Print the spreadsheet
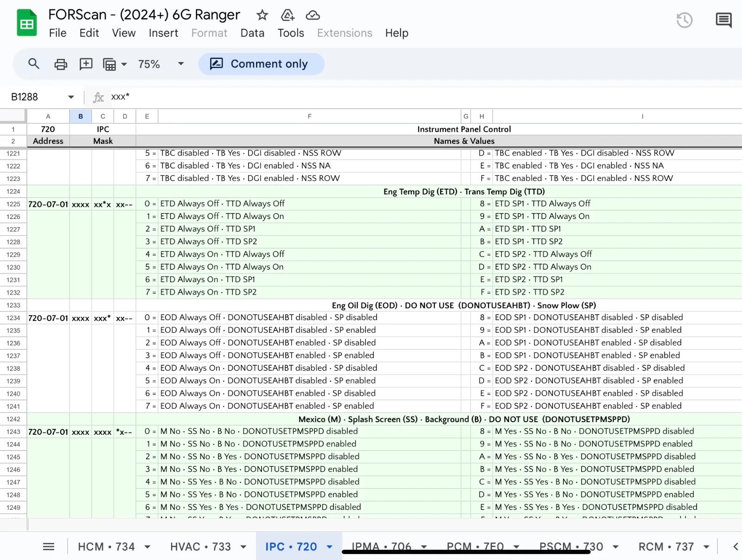 60,64
